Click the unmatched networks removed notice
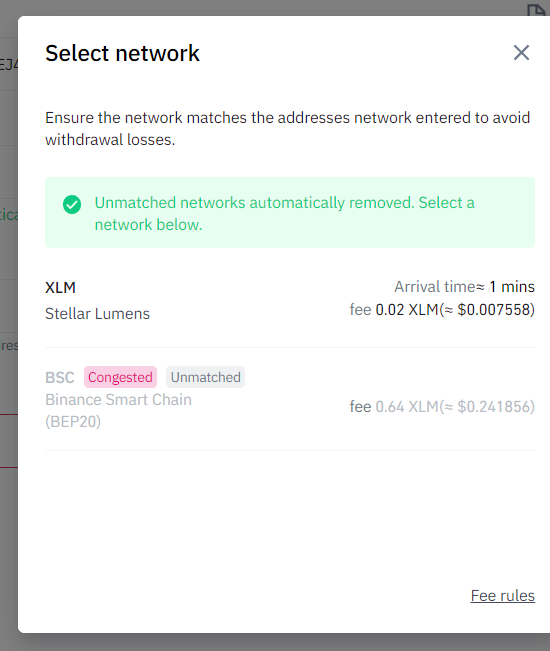This screenshot has width=550, height=651. (x=290, y=213)
